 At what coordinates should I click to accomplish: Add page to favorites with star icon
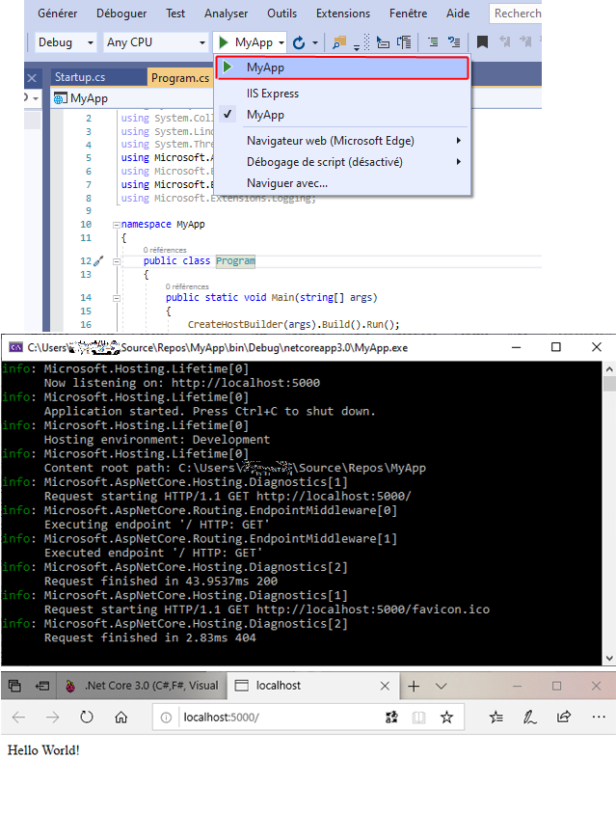(x=446, y=718)
